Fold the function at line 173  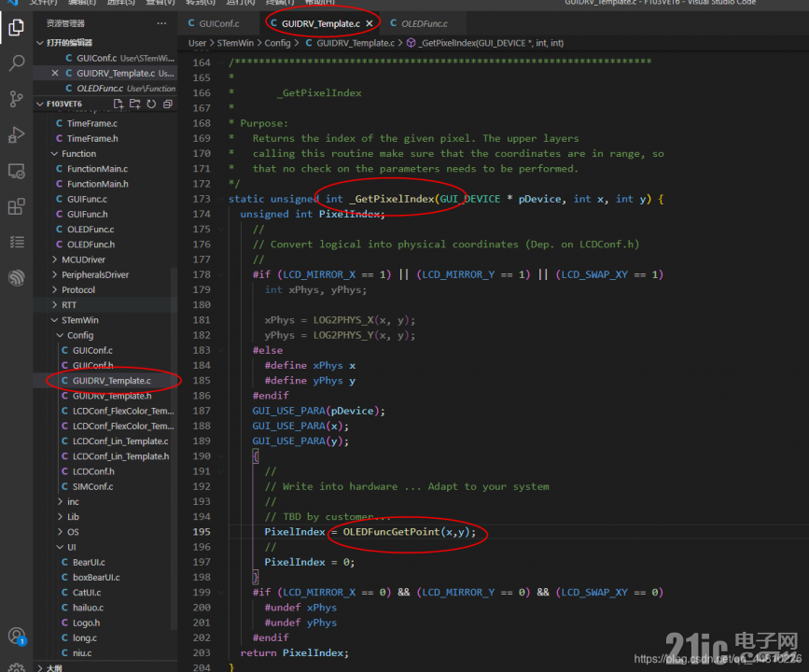(221, 199)
